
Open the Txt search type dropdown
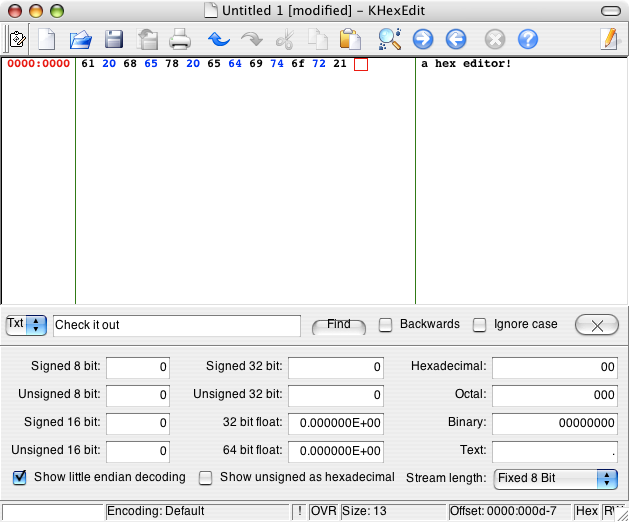point(26,324)
